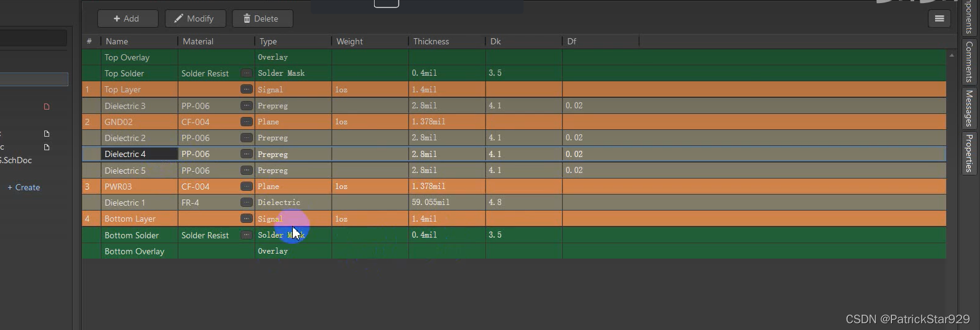Click GND02's CF-004 material cell
Screen dimensions: 980x330
217,122
